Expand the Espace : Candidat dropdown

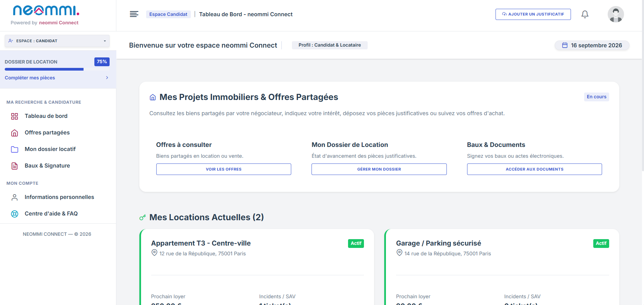pyautogui.click(x=57, y=41)
